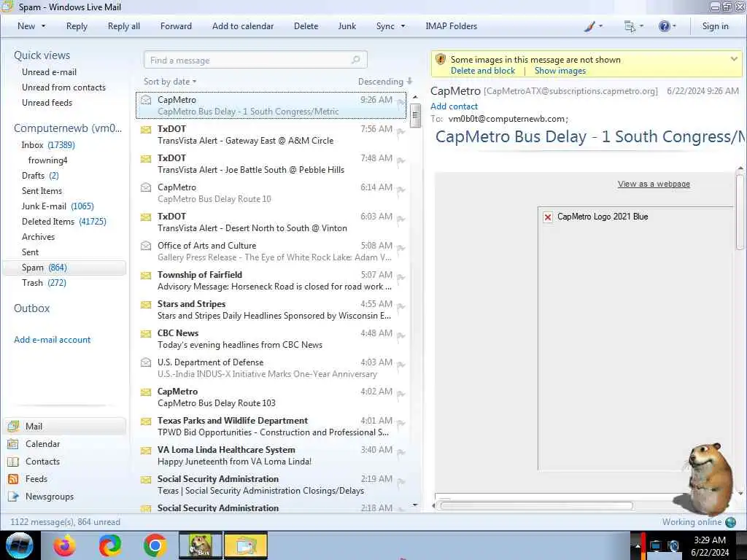Screen dimensions: 747x560
Task: Open the Help icon in toolbar
Action: [x=664, y=26]
